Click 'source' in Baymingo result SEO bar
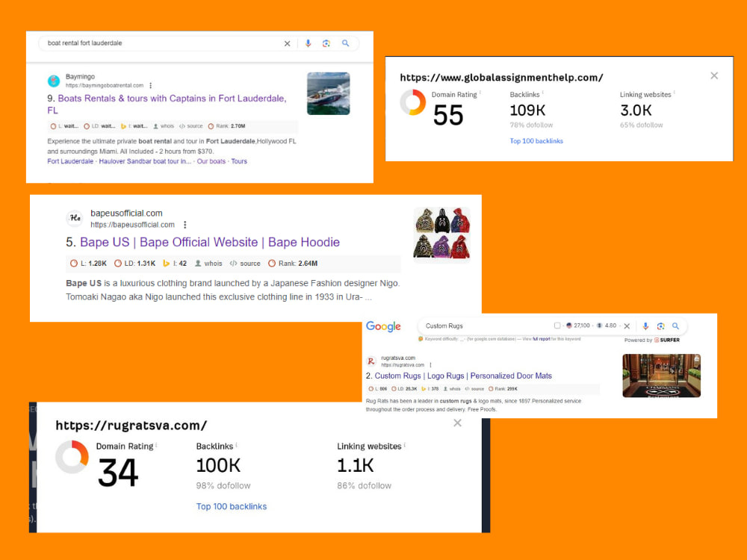Viewport: 747px width, 560px height. [x=191, y=126]
